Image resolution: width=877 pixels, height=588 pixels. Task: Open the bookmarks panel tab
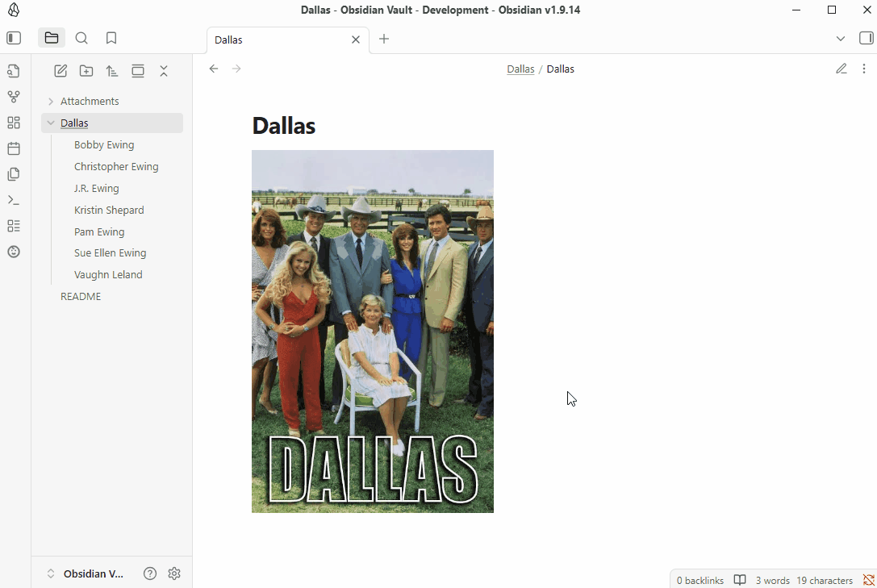(111, 38)
